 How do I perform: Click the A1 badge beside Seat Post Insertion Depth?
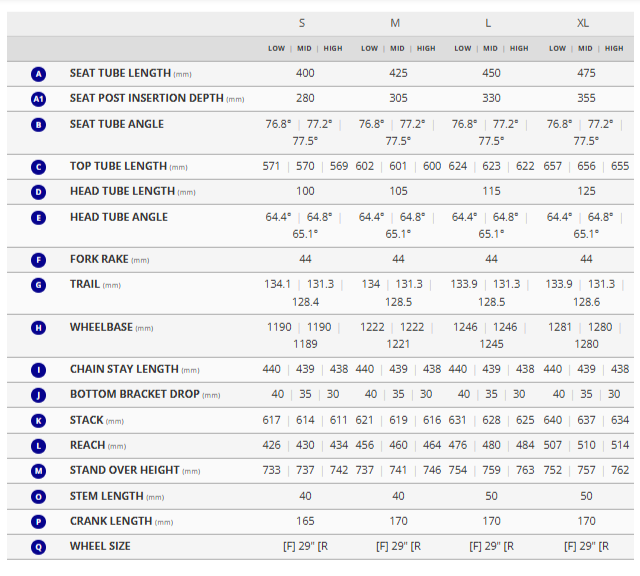[x=38, y=99]
